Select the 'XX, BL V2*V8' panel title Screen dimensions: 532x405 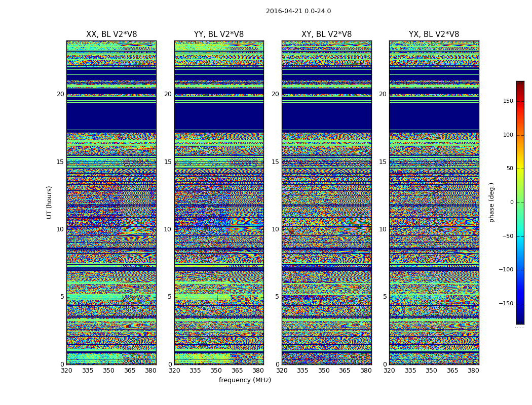[x=111, y=34]
